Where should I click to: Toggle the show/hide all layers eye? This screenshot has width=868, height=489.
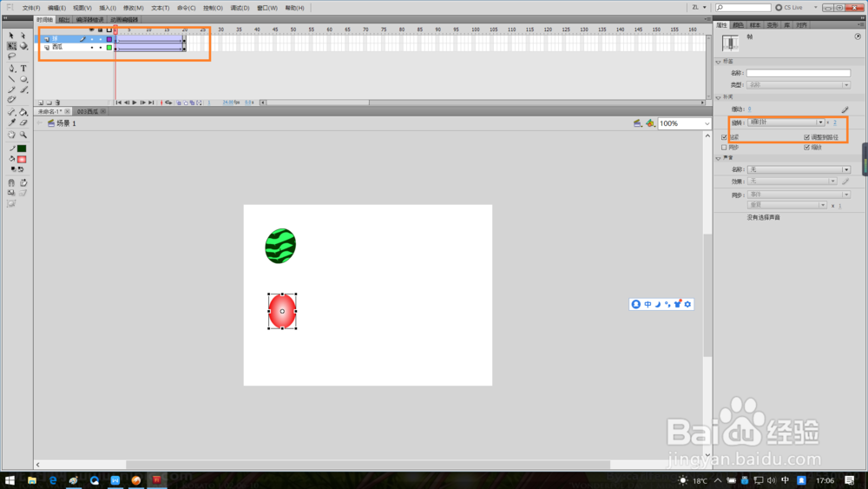(91, 30)
